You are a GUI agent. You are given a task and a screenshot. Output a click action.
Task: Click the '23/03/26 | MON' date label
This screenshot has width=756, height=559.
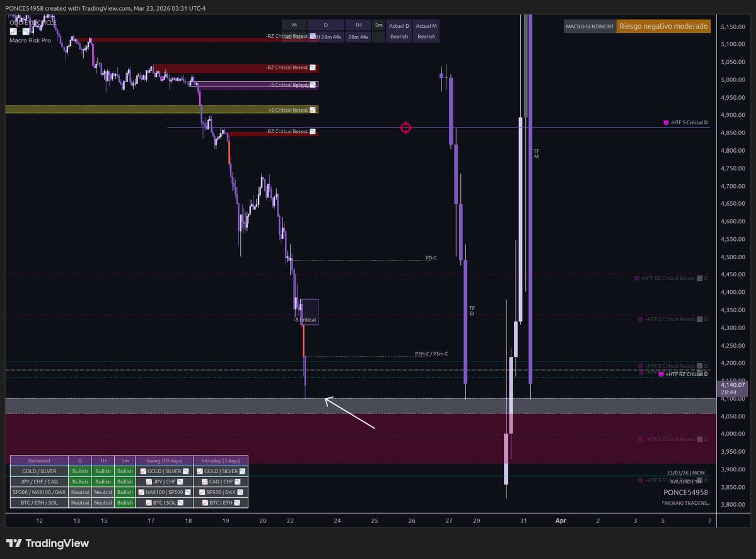[x=685, y=473]
